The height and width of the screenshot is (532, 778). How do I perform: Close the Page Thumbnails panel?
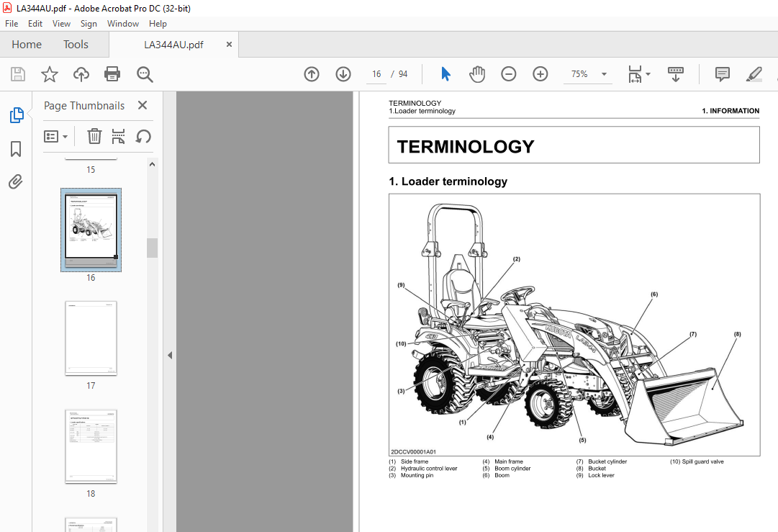[x=143, y=105]
